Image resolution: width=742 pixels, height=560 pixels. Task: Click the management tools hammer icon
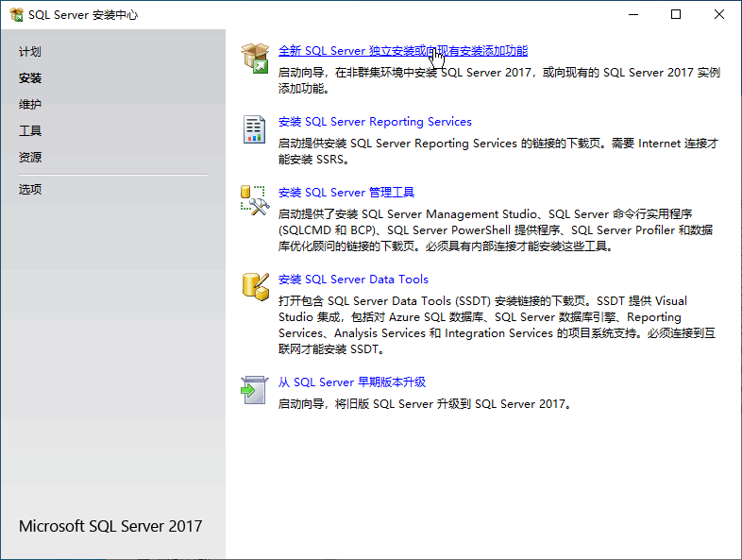(255, 200)
